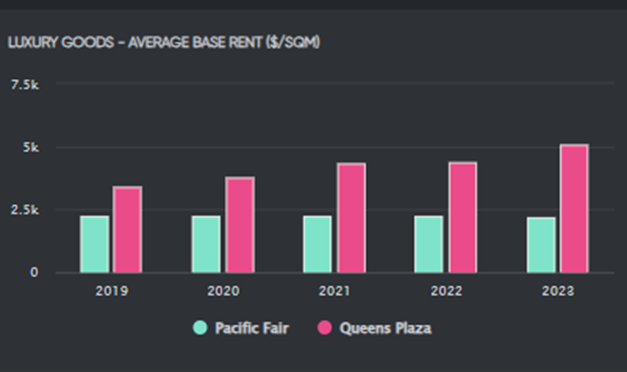Select the 2019 Queens Plaza bar

[128, 229]
